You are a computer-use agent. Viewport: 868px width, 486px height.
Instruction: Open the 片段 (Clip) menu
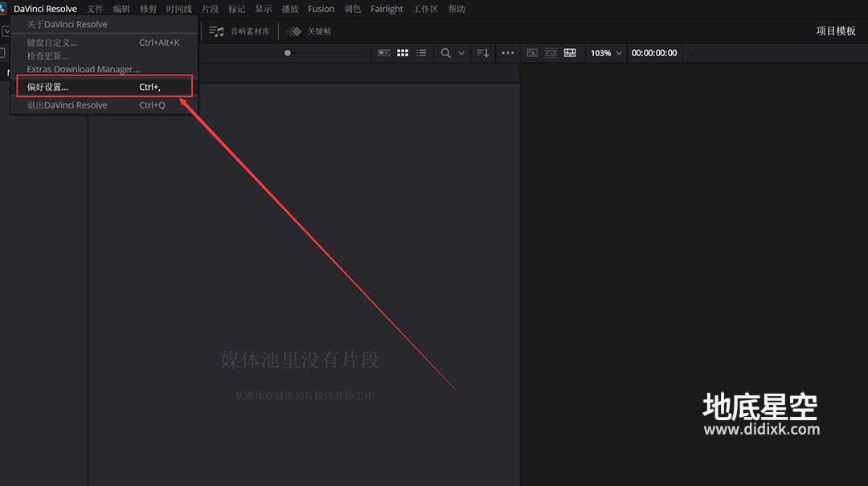coord(210,9)
